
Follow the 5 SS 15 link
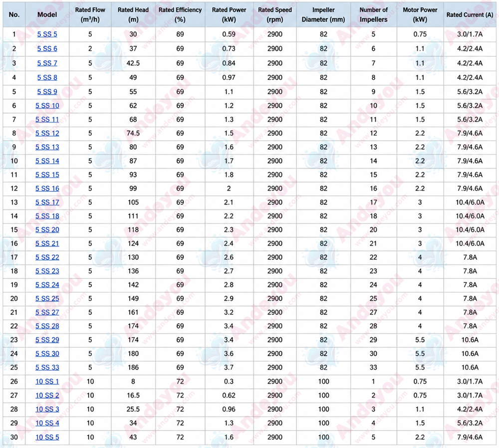(x=47, y=175)
